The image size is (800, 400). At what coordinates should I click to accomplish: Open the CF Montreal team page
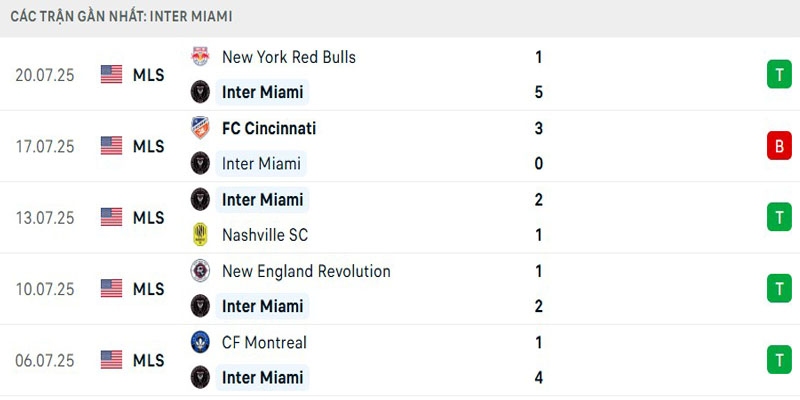coord(264,342)
